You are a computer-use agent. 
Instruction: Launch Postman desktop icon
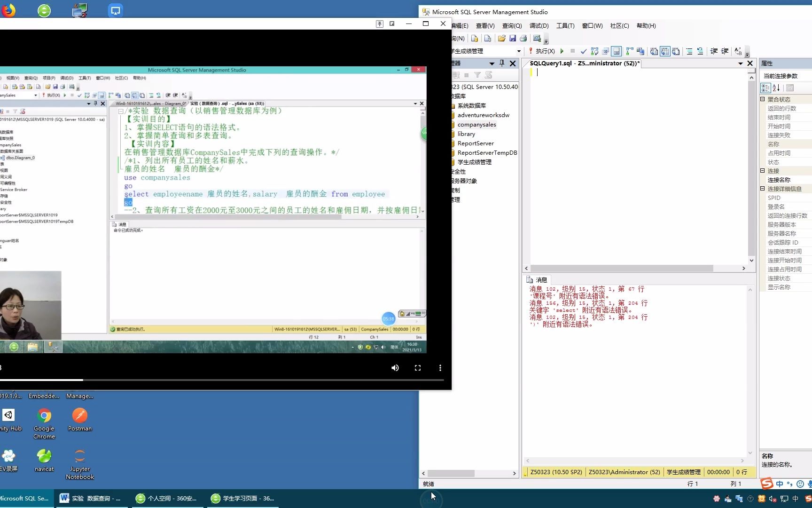point(80,419)
